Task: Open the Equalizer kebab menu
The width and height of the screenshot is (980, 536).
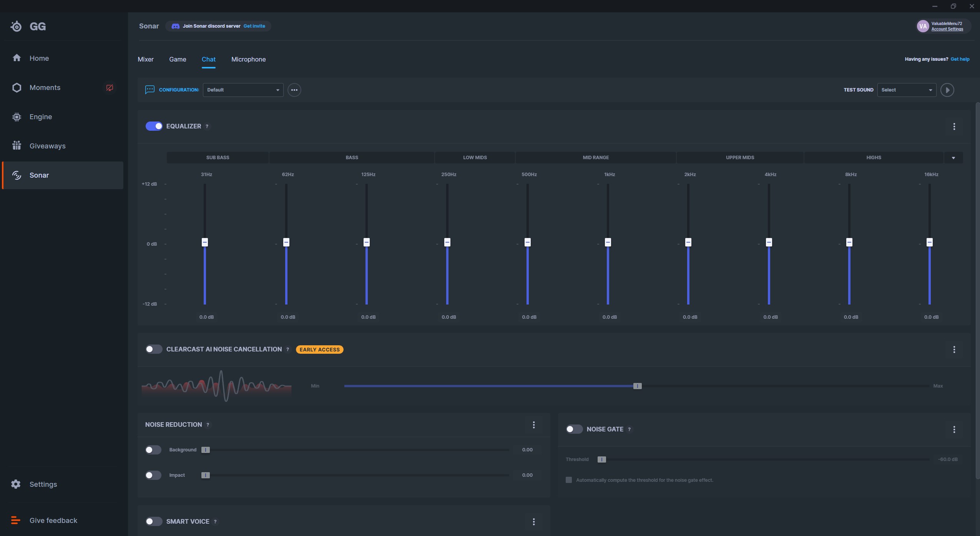Action: [954, 127]
